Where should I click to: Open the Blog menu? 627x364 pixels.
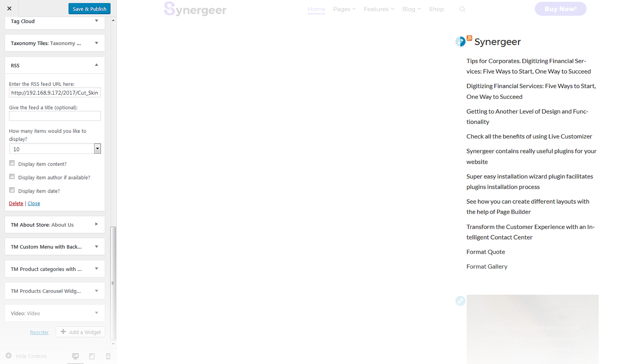point(411,9)
